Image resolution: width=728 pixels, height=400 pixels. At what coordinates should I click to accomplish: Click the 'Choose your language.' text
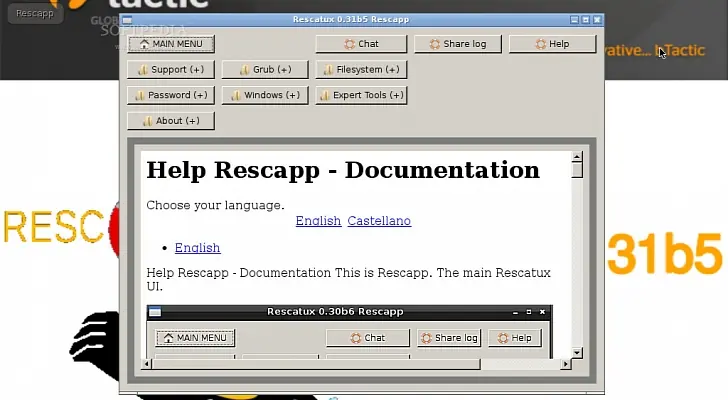pyautogui.click(x=215, y=205)
